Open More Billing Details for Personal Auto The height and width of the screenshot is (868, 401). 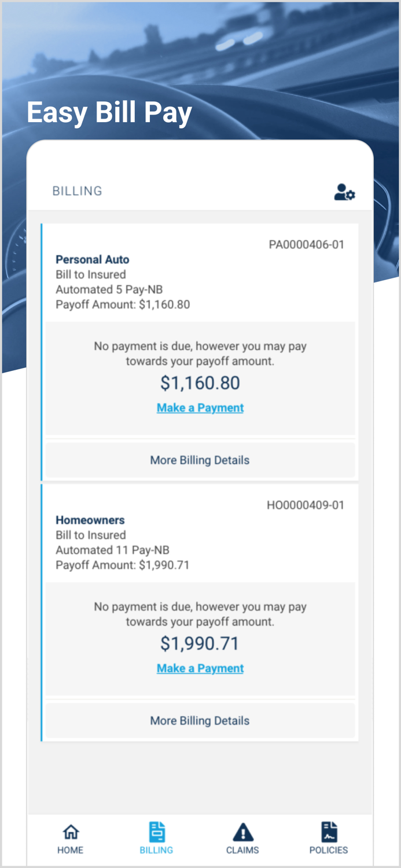(200, 460)
